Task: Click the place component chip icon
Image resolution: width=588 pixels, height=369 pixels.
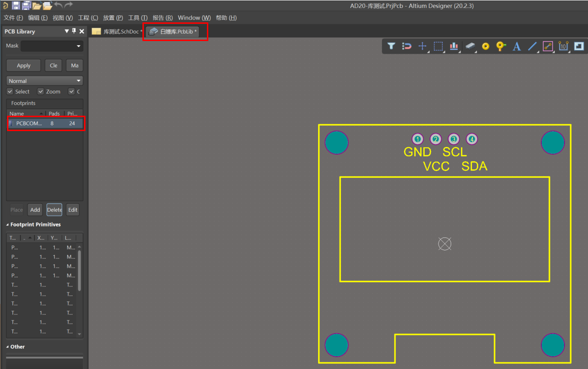Action: pos(470,46)
